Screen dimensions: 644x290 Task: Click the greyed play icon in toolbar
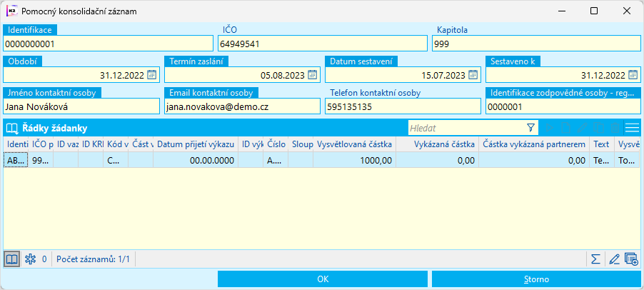click(x=550, y=128)
